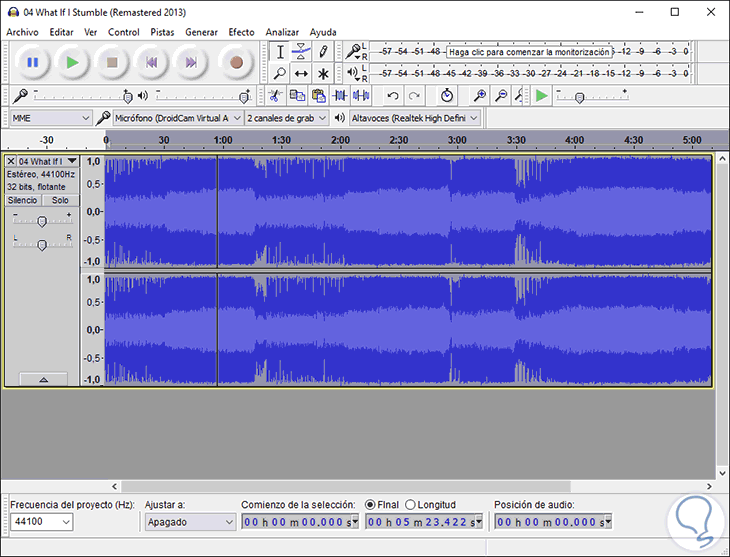Select the Multi-tool asterisk icon
Viewport: 730px width, 557px height.
click(323, 73)
